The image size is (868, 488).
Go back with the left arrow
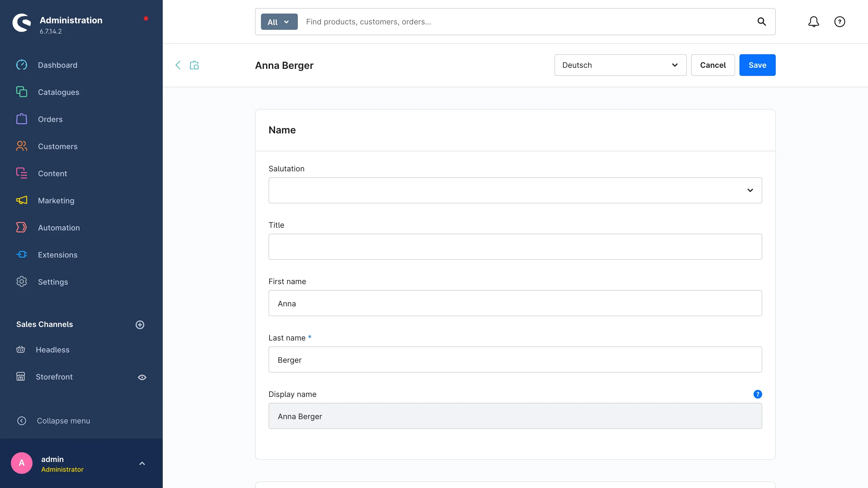(x=178, y=65)
